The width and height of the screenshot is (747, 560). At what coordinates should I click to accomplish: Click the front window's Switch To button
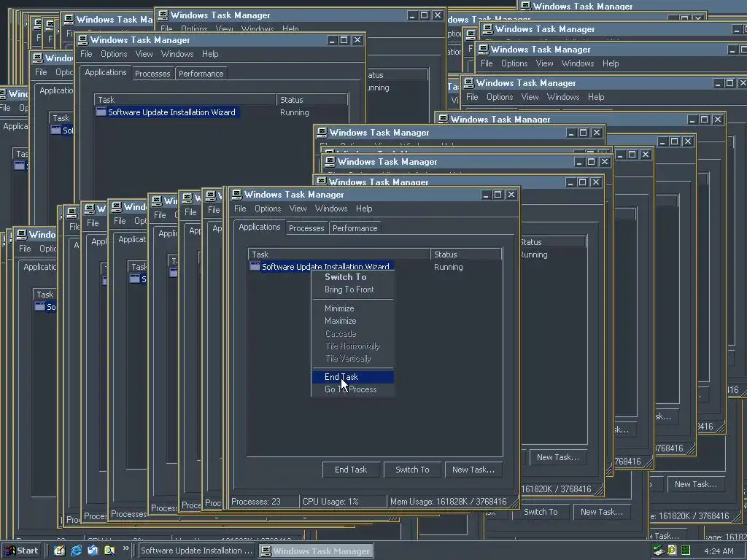tap(412, 470)
